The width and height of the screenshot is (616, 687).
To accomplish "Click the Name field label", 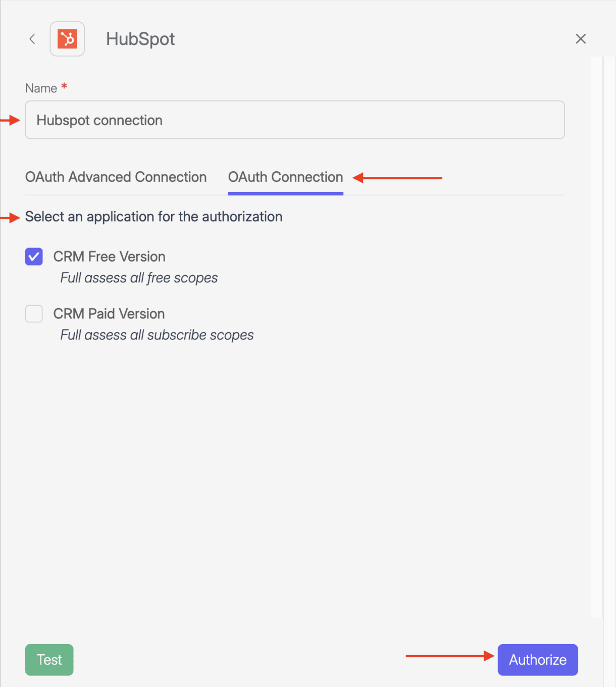I will click(x=41, y=88).
